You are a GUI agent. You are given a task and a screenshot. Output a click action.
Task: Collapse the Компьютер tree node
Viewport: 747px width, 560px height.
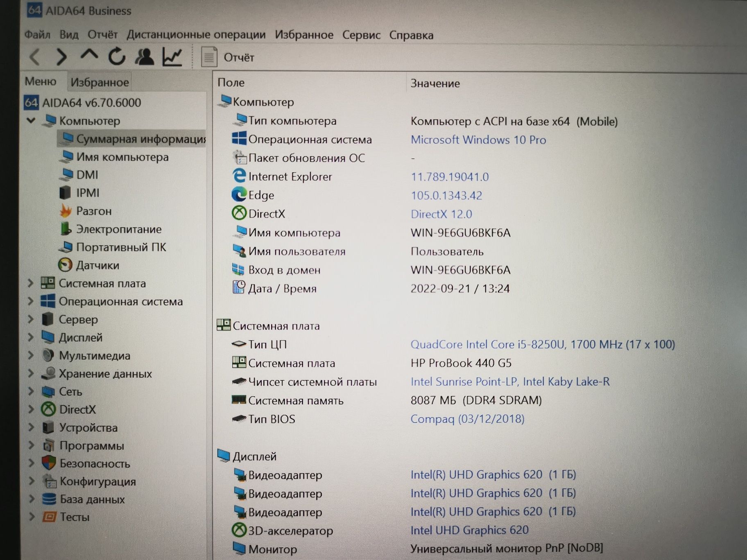pos(31,120)
